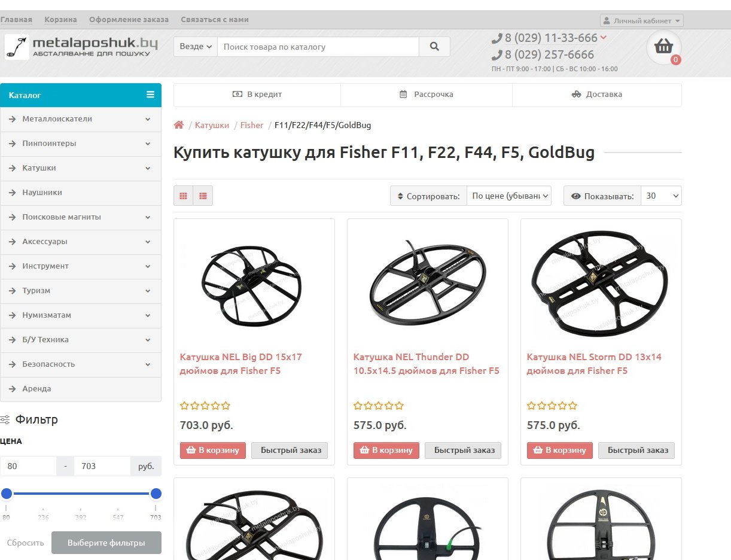Open the Доставка tab

pos(597,95)
